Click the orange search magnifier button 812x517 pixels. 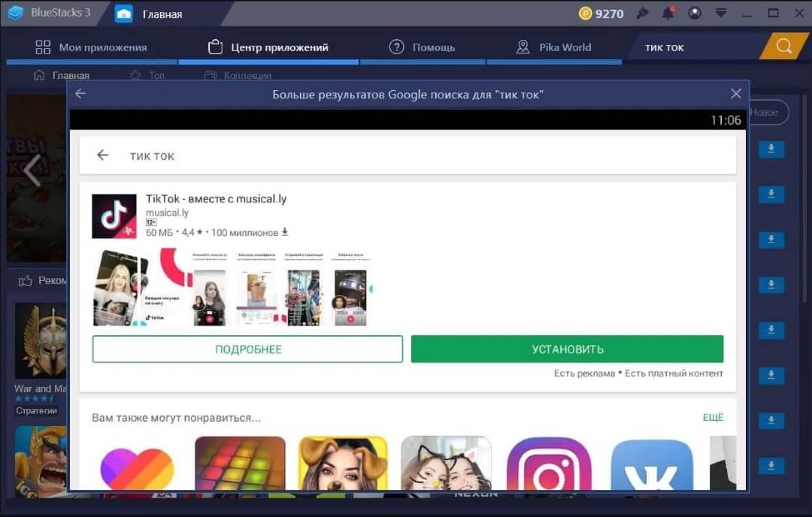pos(784,47)
